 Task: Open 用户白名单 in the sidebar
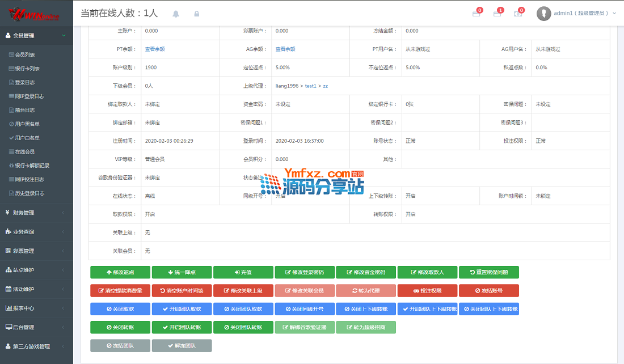27,138
